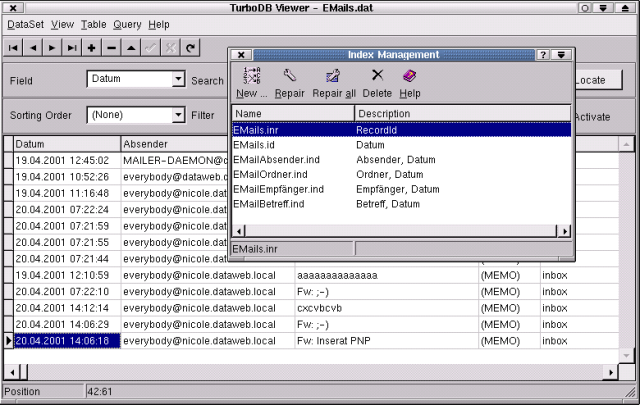Click (MEMO) cell in Fw: Inserat PNP row

click(x=509, y=340)
